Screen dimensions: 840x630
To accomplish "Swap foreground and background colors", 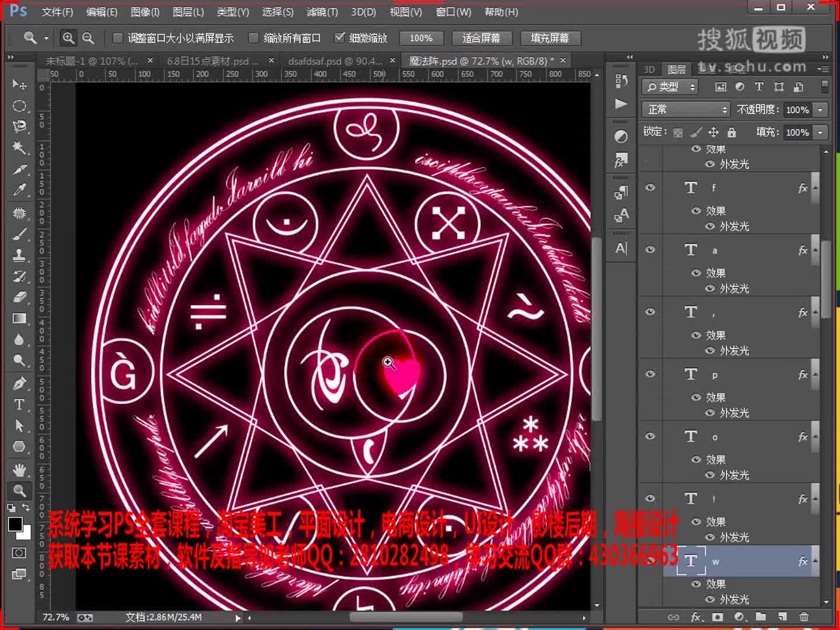I will click(x=26, y=508).
